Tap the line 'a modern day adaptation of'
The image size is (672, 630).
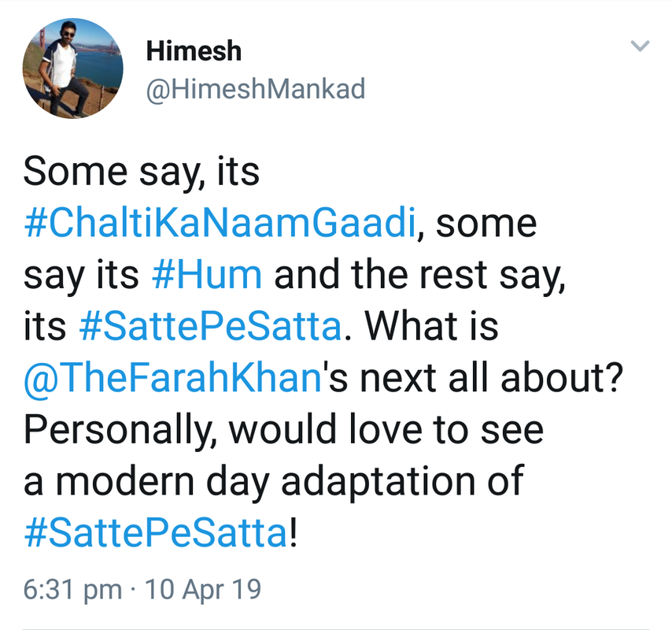(274, 482)
